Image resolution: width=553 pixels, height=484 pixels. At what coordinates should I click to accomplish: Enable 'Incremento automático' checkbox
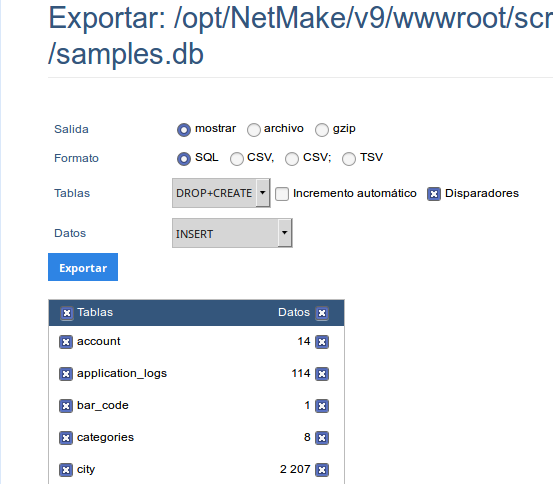[x=282, y=194]
